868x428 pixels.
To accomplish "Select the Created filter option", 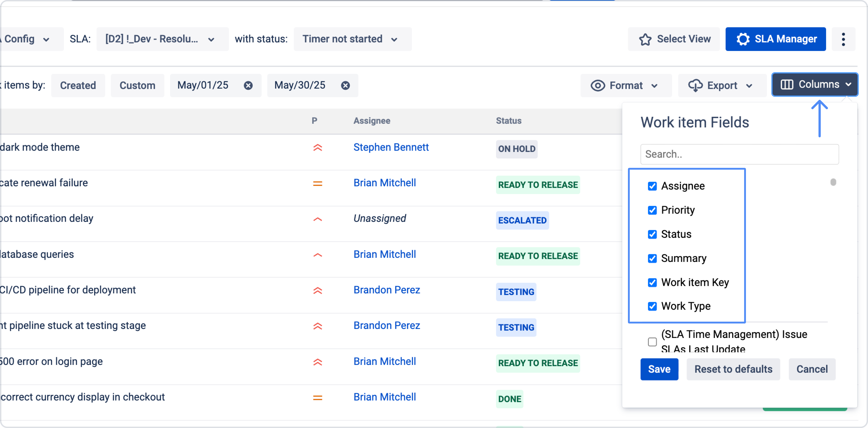I will point(78,85).
